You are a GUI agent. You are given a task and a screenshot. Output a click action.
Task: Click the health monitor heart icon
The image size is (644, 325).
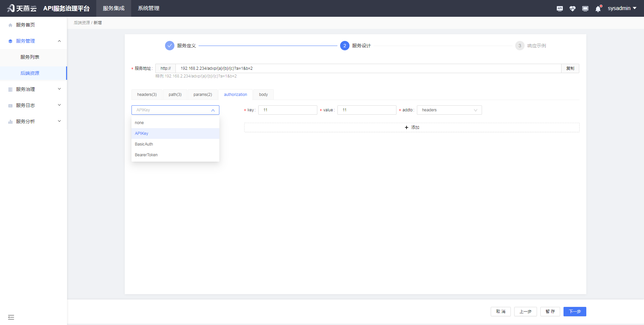[x=573, y=8]
